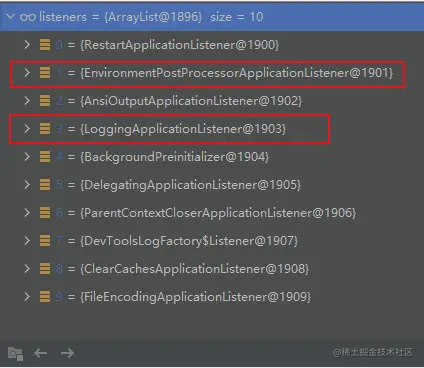Screen dimensions: 424x368
Task: Select the DevToolsLogFactory$Listener@1907 row text
Action: 189,241
